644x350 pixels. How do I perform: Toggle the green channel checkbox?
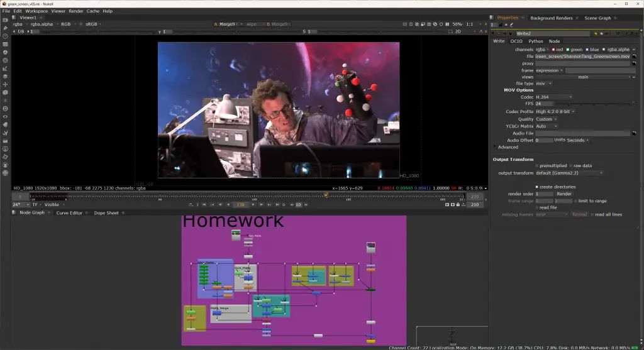tap(568, 50)
